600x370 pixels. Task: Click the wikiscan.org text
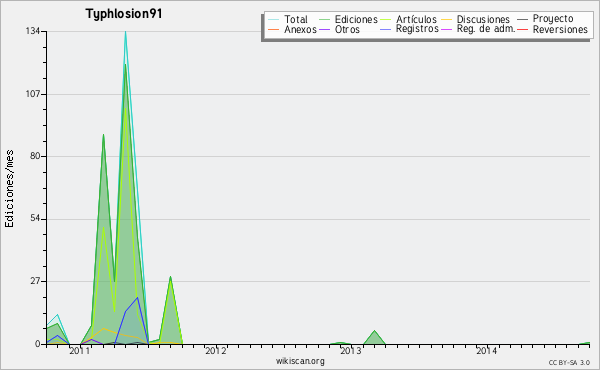[300, 361]
